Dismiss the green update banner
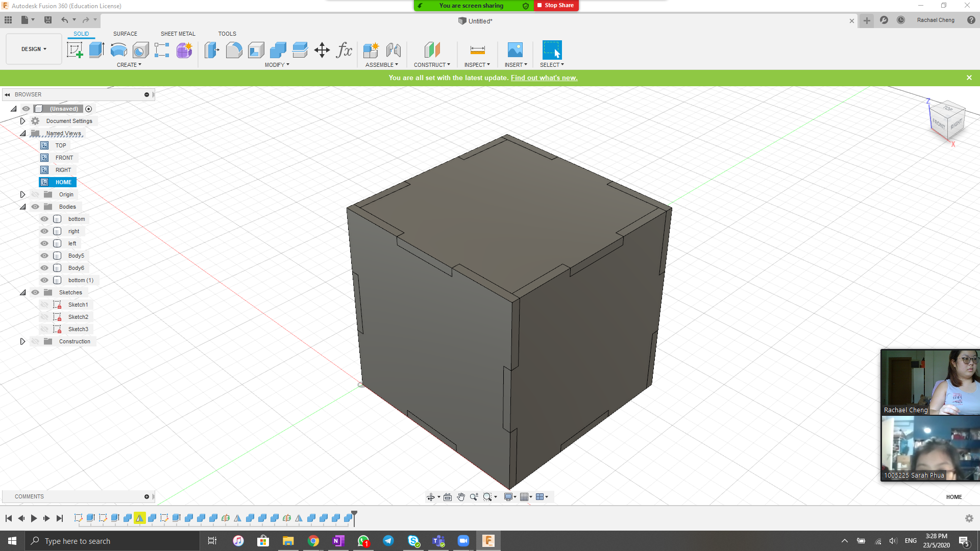The height and width of the screenshot is (551, 980). pyautogui.click(x=969, y=78)
